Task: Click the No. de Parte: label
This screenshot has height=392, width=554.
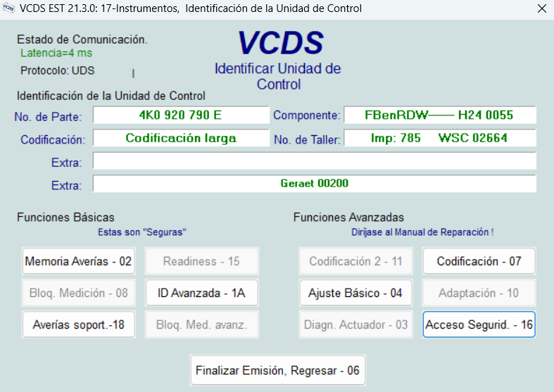Action: (48, 117)
